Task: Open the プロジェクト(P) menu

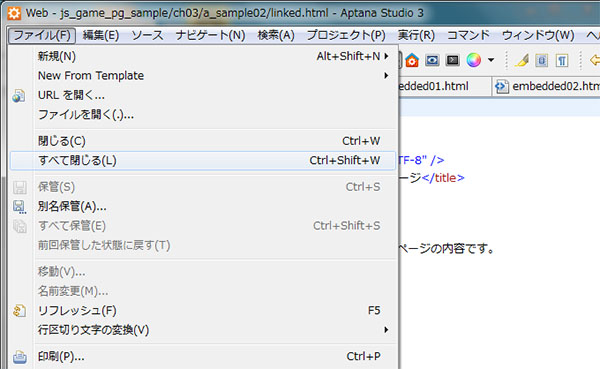Action: 346,35
